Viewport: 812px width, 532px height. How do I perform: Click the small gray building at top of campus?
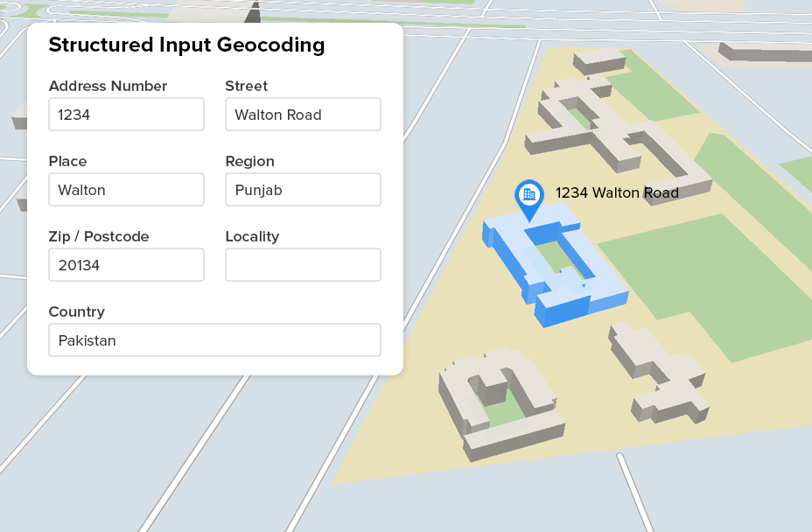[598, 60]
